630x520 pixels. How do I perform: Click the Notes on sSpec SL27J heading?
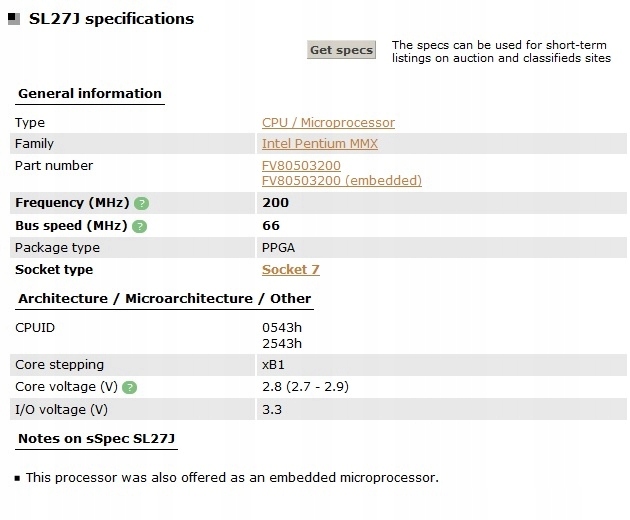click(97, 440)
